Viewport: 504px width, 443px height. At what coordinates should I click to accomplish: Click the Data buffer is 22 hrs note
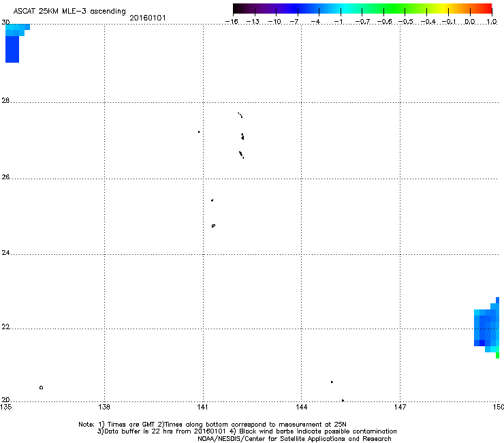tap(247, 431)
